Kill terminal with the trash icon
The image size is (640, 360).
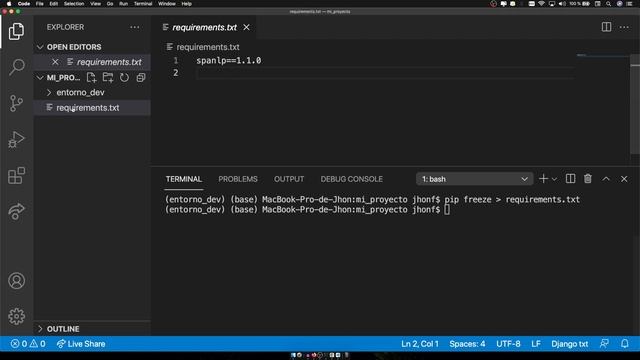588,179
